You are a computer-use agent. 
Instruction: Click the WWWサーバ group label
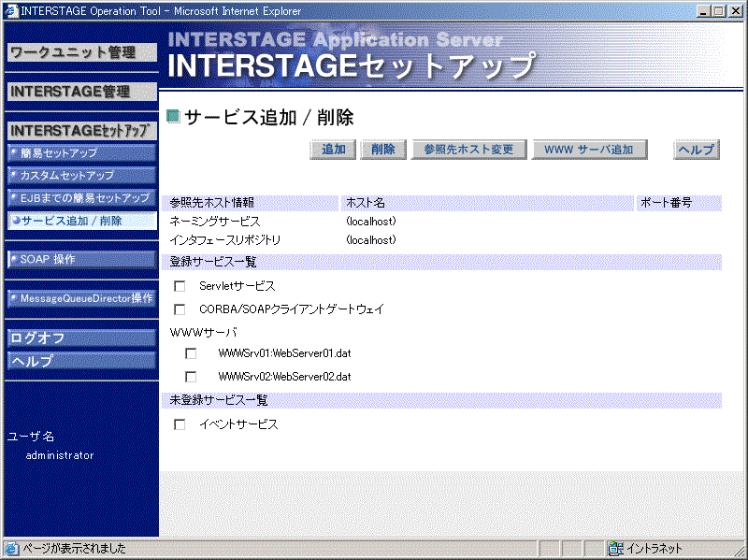click(203, 333)
